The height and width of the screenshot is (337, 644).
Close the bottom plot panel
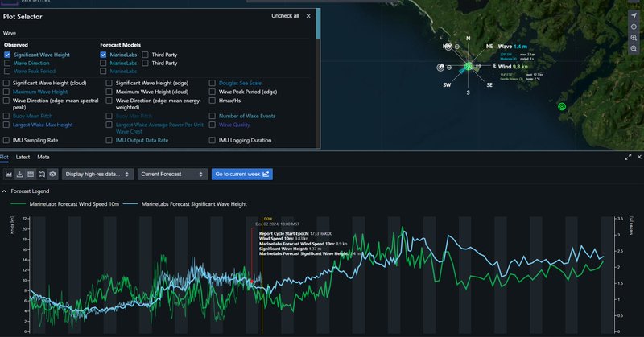[639, 157]
